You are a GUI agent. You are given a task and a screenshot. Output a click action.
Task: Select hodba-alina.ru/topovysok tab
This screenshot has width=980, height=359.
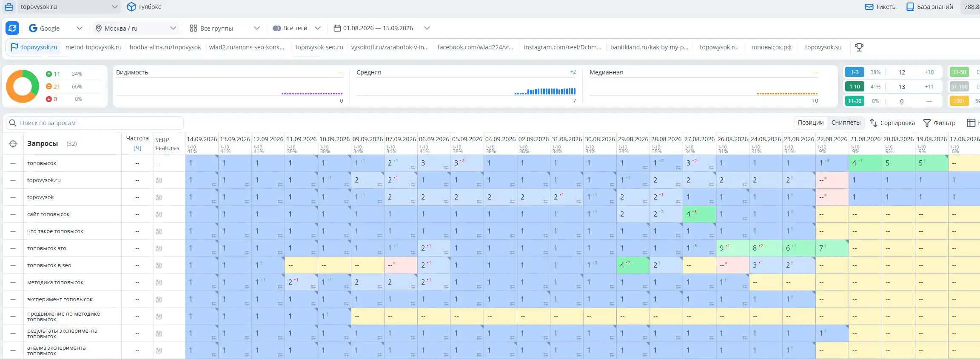pyautogui.click(x=165, y=47)
